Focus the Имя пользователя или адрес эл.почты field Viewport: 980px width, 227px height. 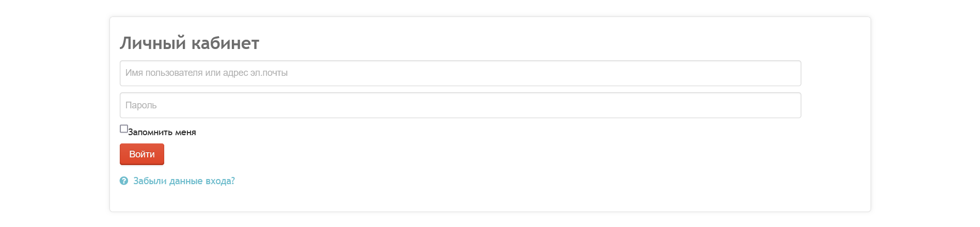coord(461,73)
